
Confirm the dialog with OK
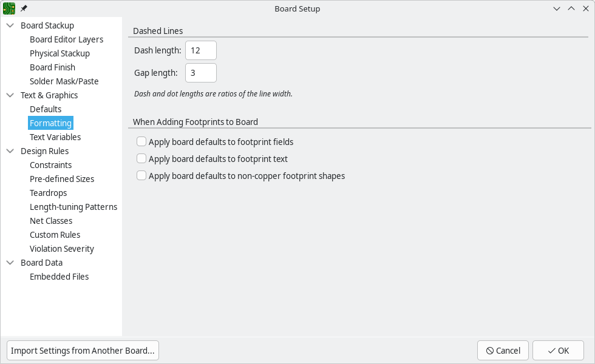tap(557, 350)
